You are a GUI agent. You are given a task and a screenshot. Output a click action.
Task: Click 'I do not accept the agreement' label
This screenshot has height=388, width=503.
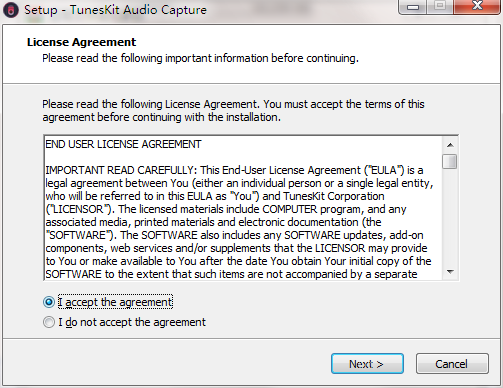[132, 322]
